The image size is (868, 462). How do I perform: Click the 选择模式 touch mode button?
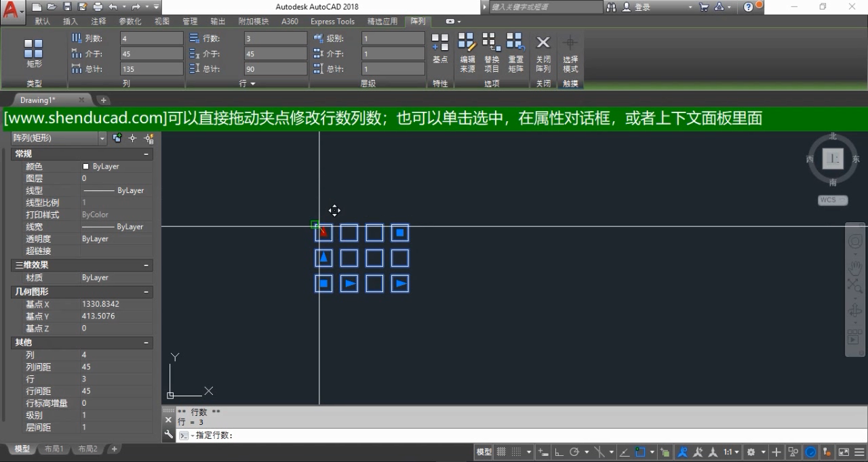(x=570, y=53)
